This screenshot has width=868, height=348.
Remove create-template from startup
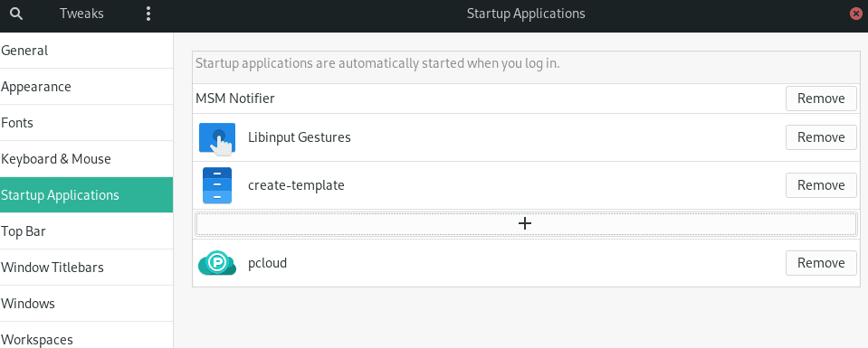[x=821, y=185]
